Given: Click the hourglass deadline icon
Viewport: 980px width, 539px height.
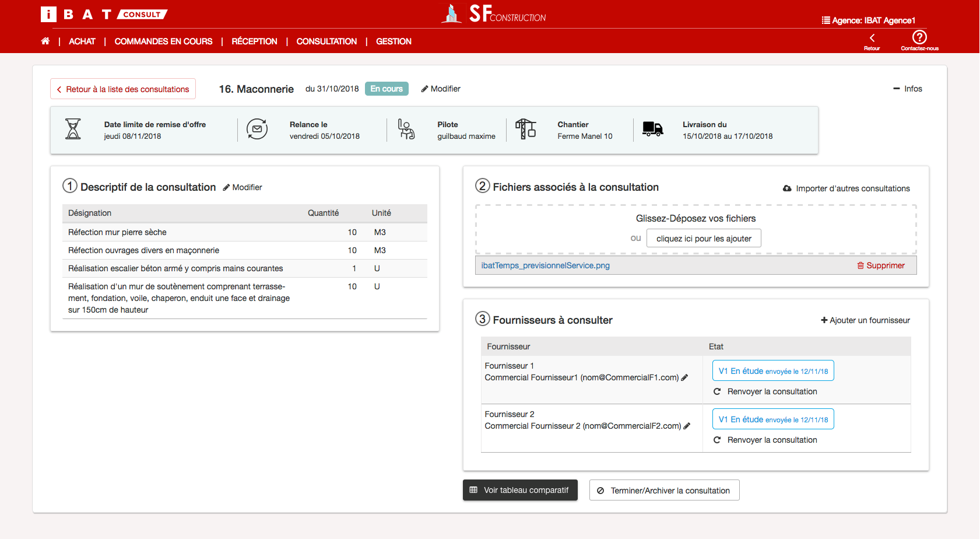Looking at the screenshot, I should coord(73,129).
